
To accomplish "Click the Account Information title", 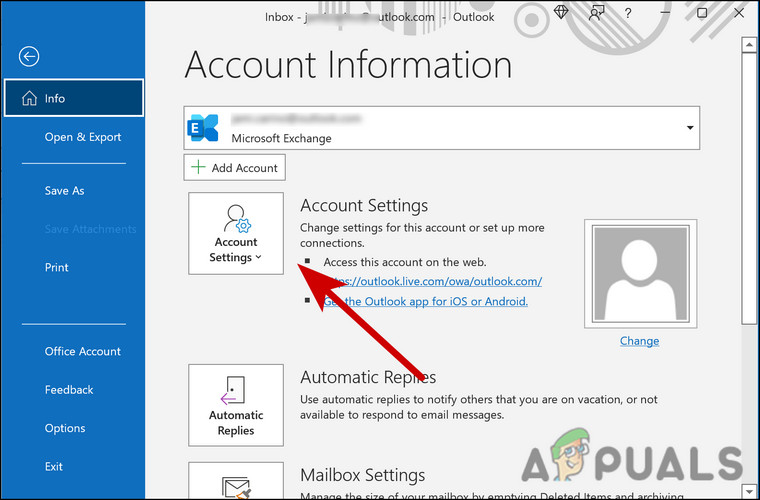I will coord(348,65).
